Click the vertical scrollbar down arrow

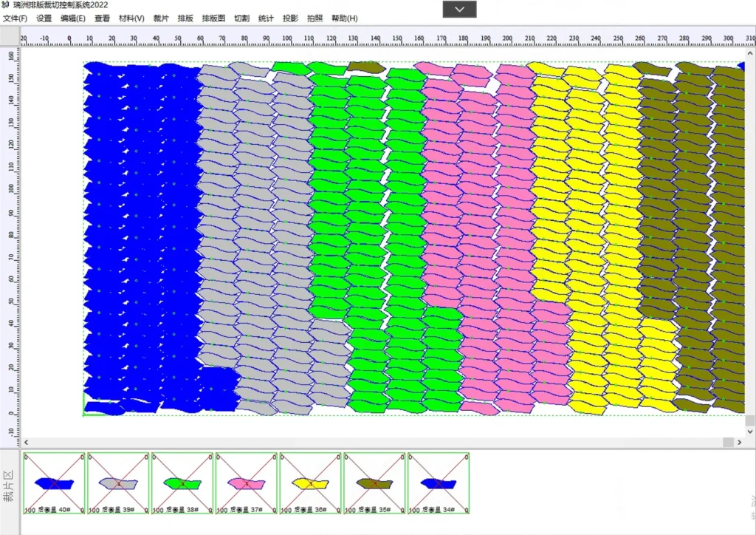(x=750, y=432)
